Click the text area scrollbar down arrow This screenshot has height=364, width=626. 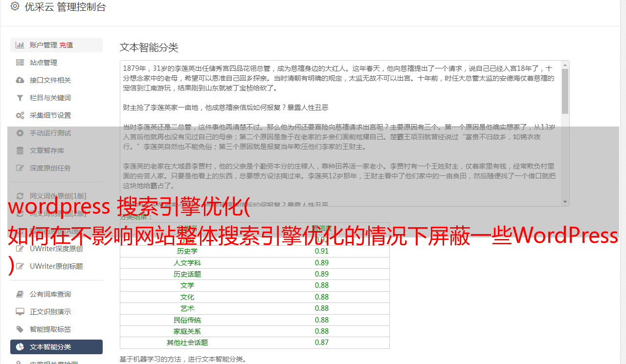pos(565,202)
